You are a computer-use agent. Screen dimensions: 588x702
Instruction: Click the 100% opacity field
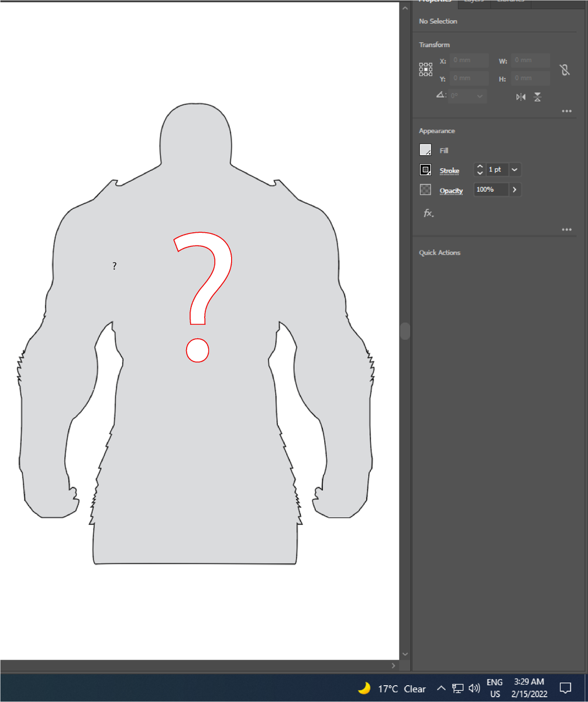click(x=490, y=190)
